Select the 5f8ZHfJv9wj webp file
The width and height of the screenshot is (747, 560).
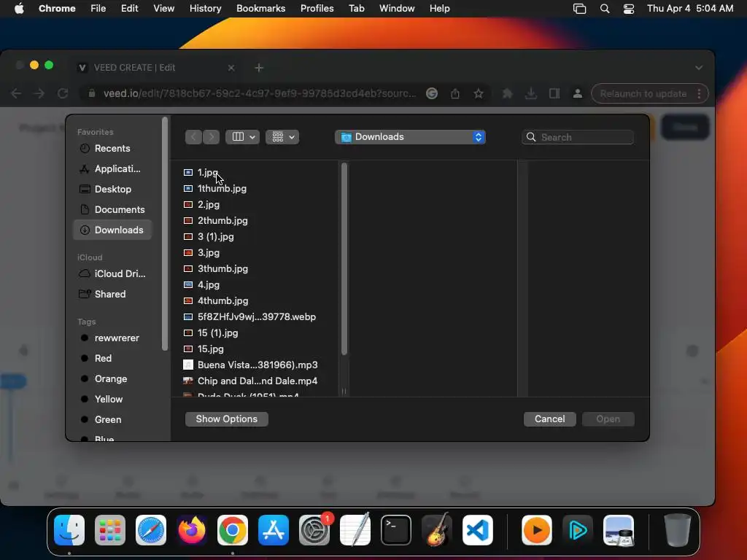point(258,317)
